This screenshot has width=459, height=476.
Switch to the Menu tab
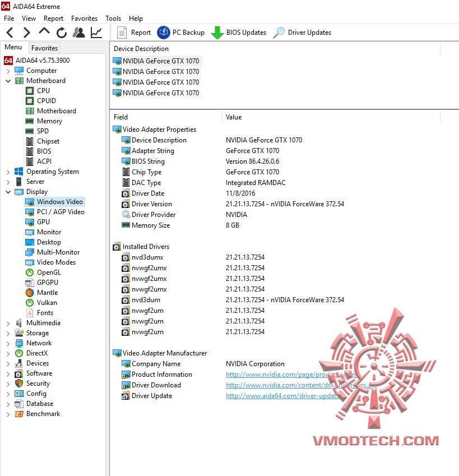(x=13, y=47)
